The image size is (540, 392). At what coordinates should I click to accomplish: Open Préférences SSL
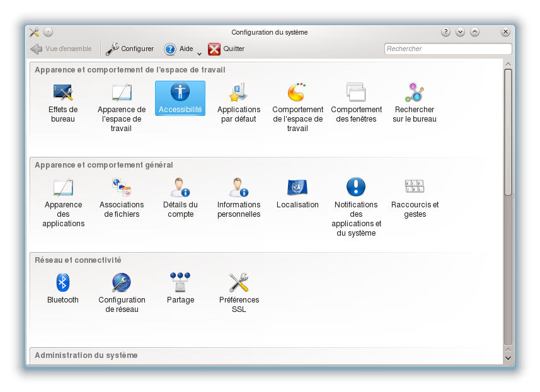pos(239,293)
